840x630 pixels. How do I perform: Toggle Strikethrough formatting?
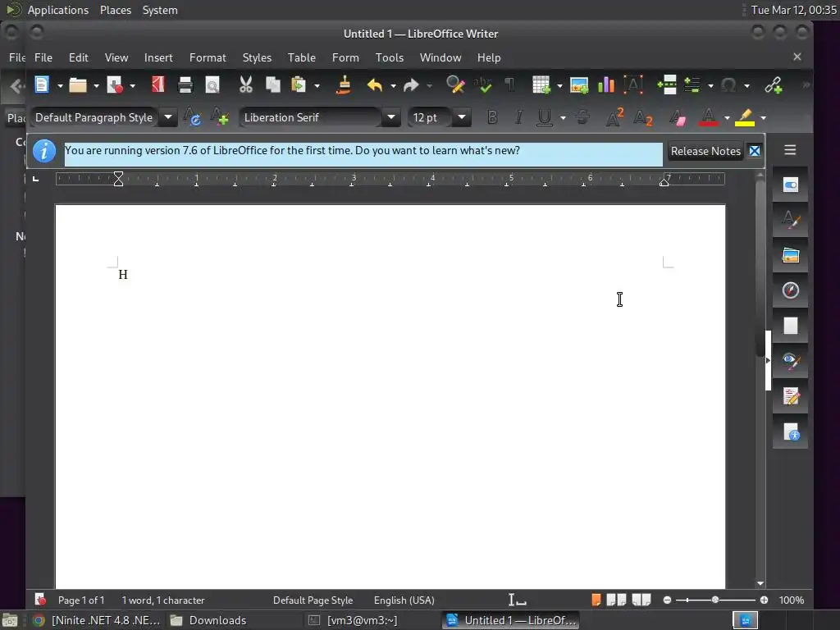pos(582,116)
